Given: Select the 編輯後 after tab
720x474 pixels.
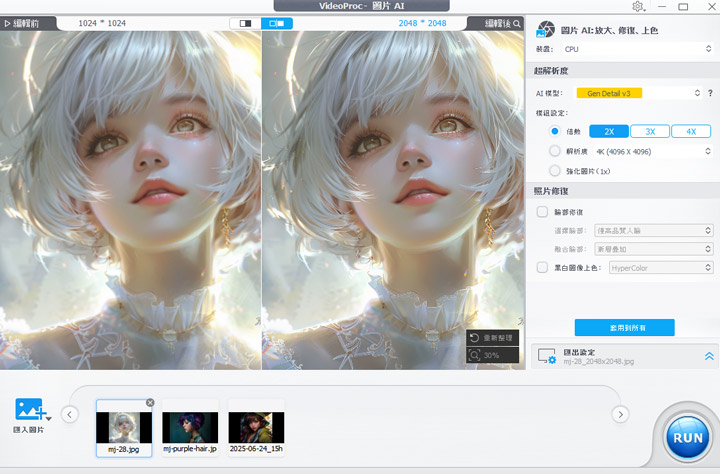Looking at the screenshot, I should tap(495, 23).
